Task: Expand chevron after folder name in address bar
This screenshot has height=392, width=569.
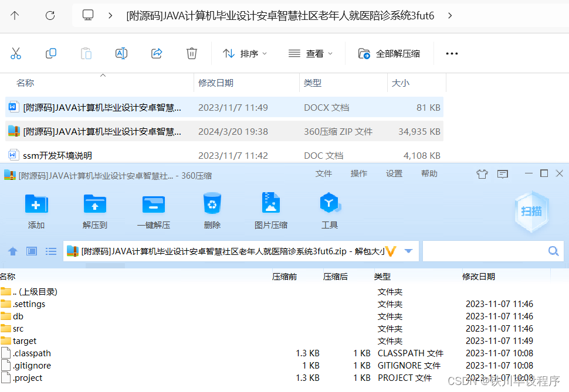Action: (x=450, y=16)
